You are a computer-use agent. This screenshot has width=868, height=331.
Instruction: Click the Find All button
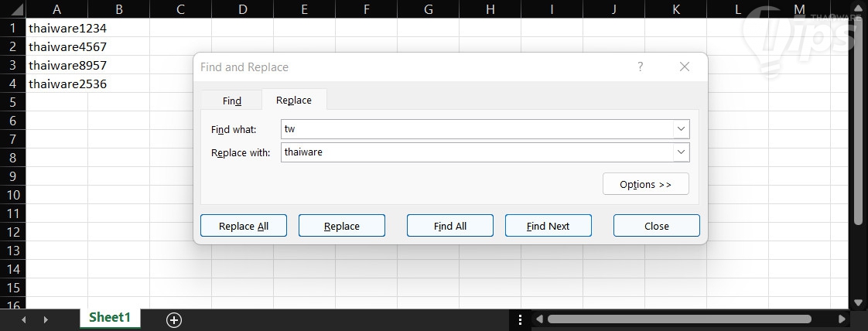[x=449, y=226]
